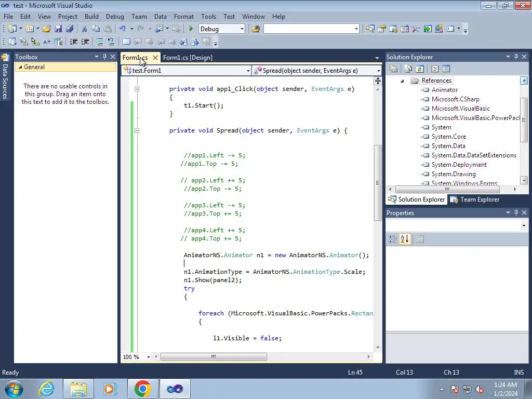The height and width of the screenshot is (399, 532).
Task: Switch to the Form1.cs [Design] tab
Action: [188, 58]
